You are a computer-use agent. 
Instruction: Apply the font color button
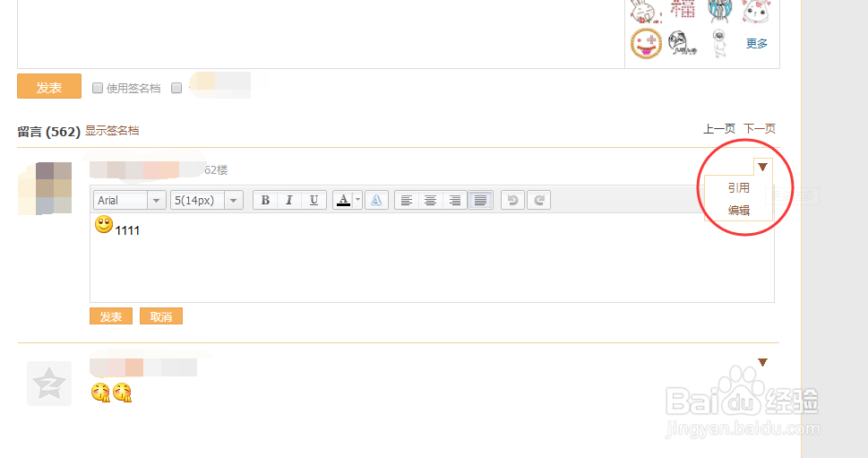(343, 200)
